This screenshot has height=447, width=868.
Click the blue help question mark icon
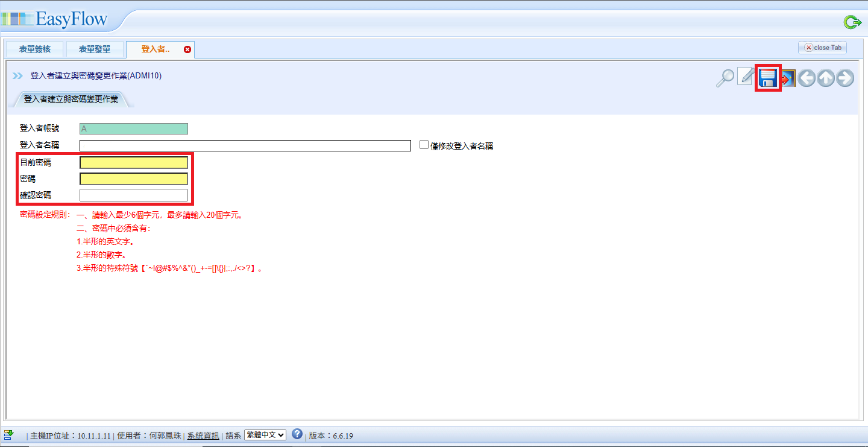click(297, 434)
